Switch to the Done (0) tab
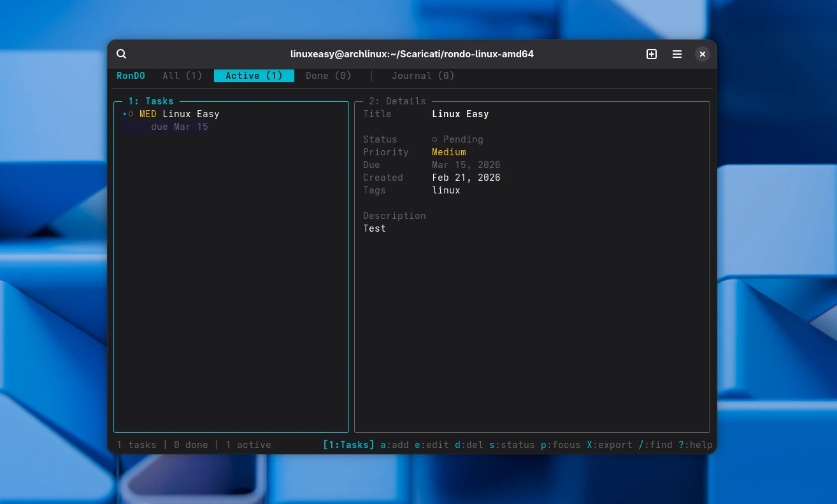Viewport: 837px width, 504px height. click(x=328, y=76)
